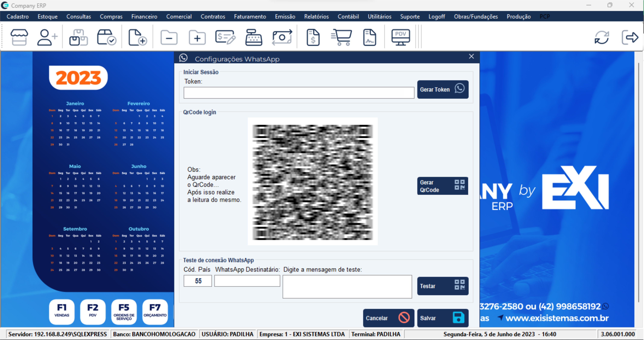Open the Compras menu

(x=111, y=16)
